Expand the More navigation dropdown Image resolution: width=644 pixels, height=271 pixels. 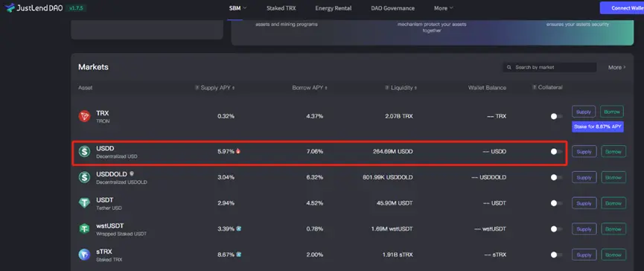444,7
